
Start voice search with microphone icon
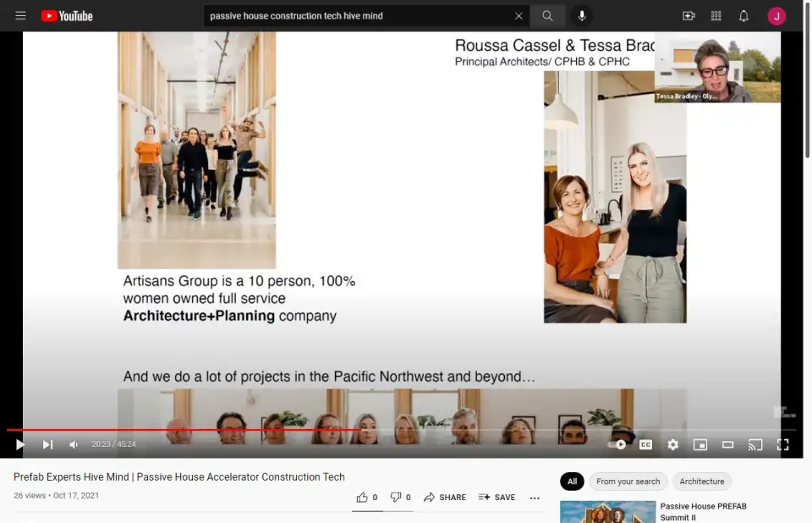click(x=582, y=16)
